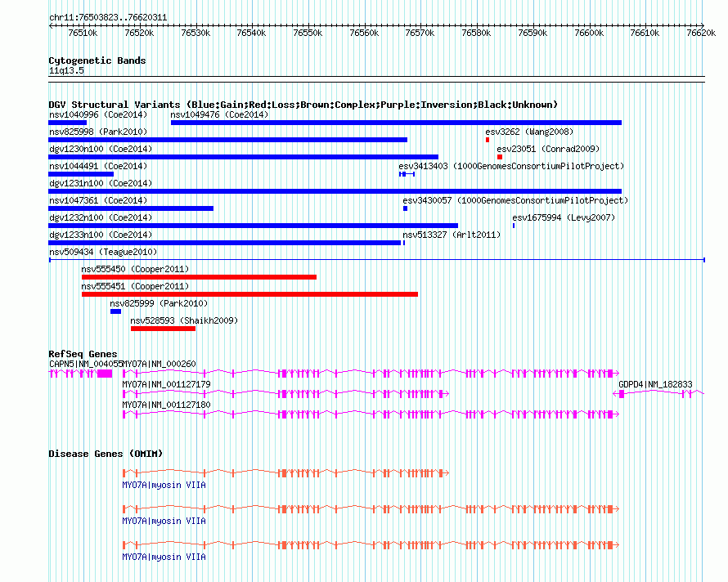Click the nsv1044491 (Coe2014) gain bar
This screenshot has width=728, height=582.
coord(81,174)
